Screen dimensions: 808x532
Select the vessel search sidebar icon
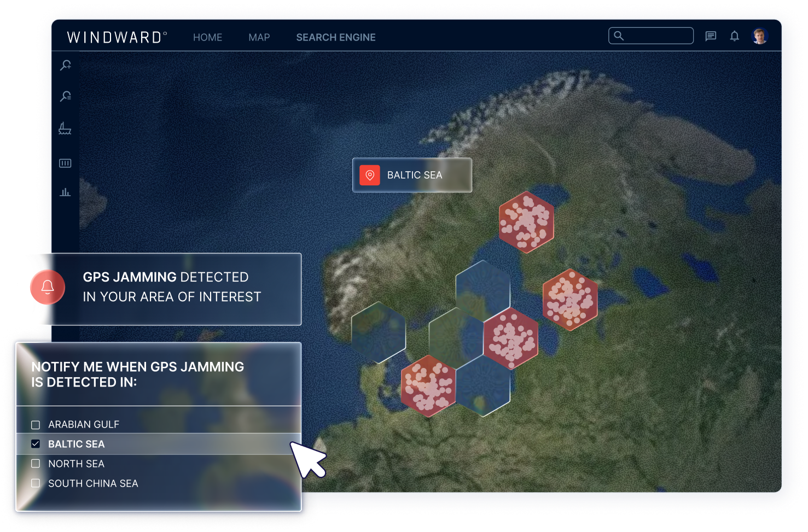(x=66, y=65)
